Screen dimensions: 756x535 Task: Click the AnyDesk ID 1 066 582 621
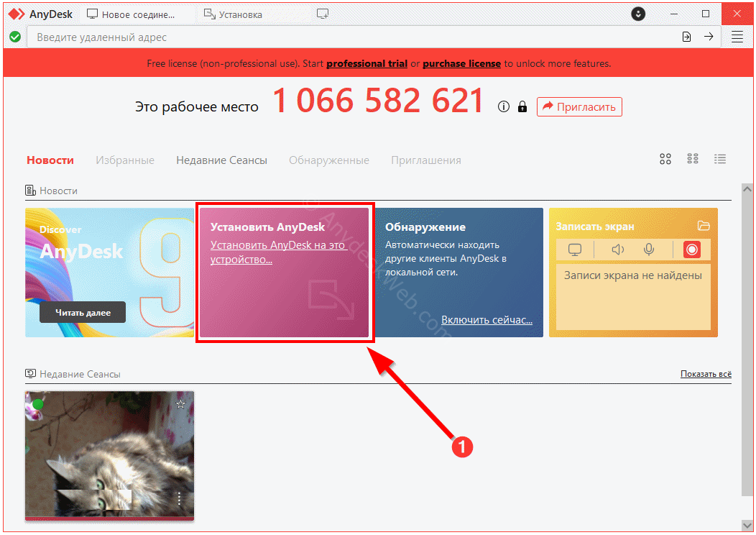(x=378, y=101)
